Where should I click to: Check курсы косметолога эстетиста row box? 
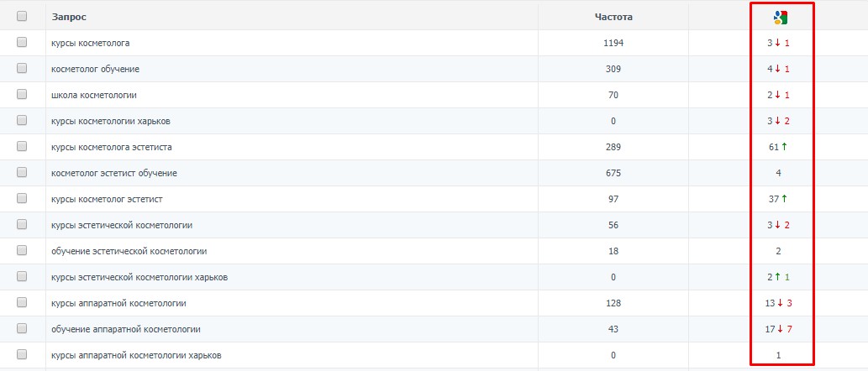point(22,146)
